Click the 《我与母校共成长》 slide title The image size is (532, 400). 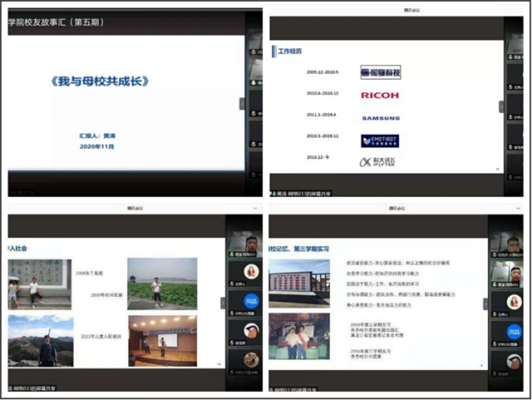pos(98,83)
